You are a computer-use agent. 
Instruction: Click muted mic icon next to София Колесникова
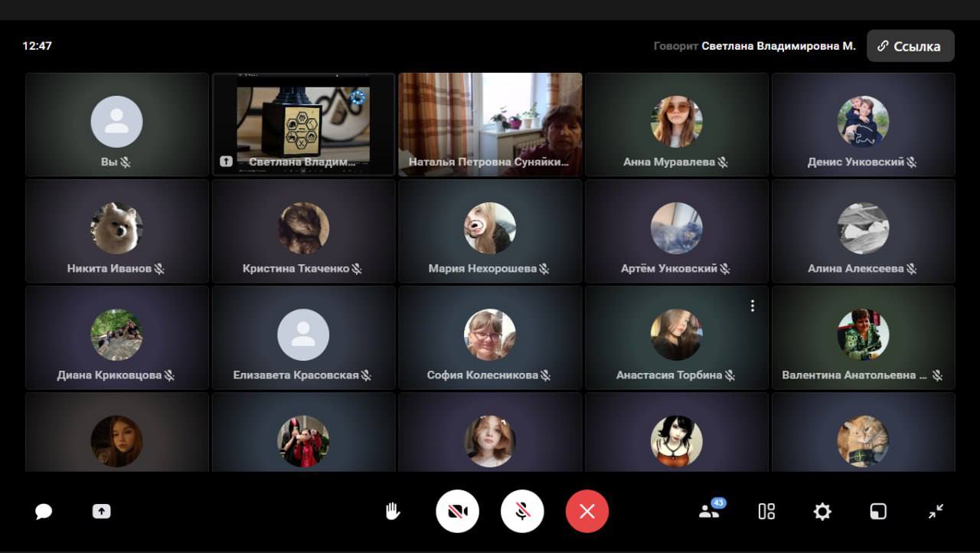point(546,375)
